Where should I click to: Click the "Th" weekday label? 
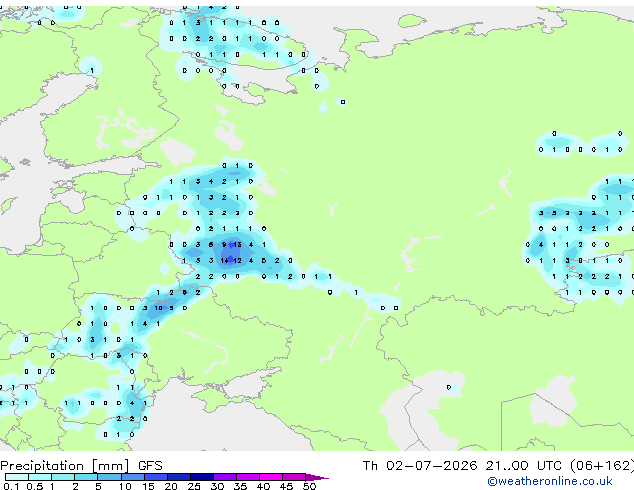coord(370,465)
